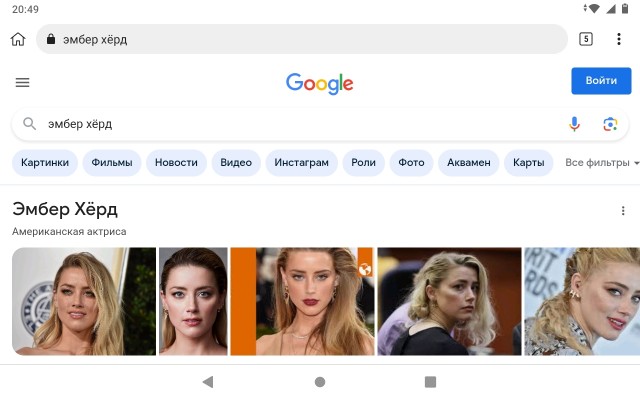The width and height of the screenshot is (640, 400).
Task: Tap the Android back navigation button
Action: [208, 382]
